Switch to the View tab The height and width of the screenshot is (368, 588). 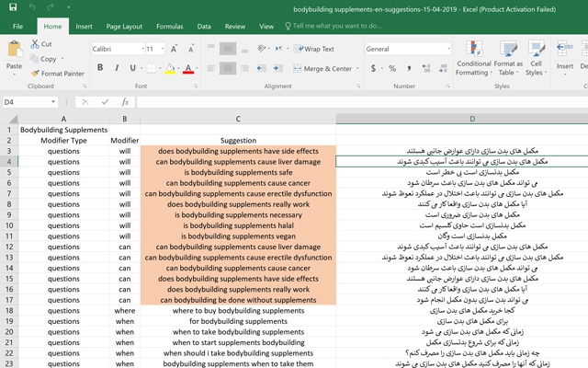coord(266,27)
